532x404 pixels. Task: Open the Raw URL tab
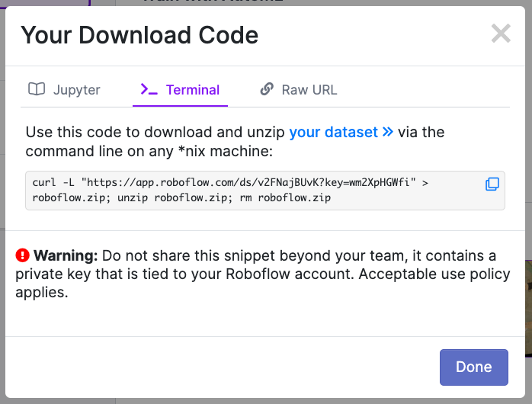(x=299, y=89)
